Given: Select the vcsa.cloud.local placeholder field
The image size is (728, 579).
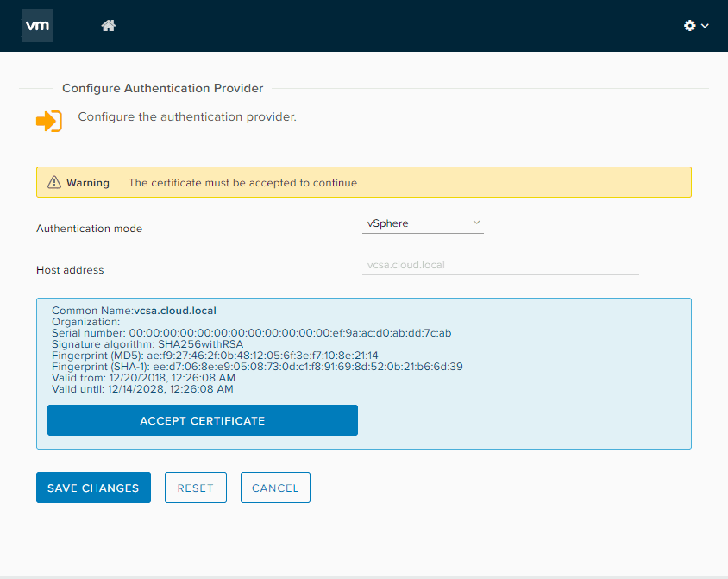Looking at the screenshot, I should coord(500,266).
